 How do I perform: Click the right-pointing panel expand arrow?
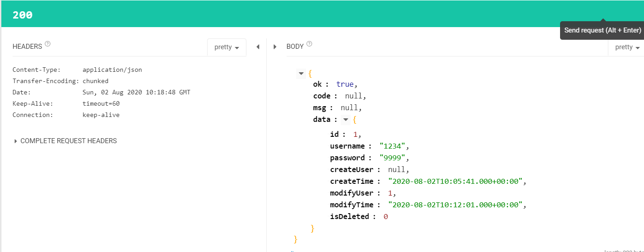(275, 47)
